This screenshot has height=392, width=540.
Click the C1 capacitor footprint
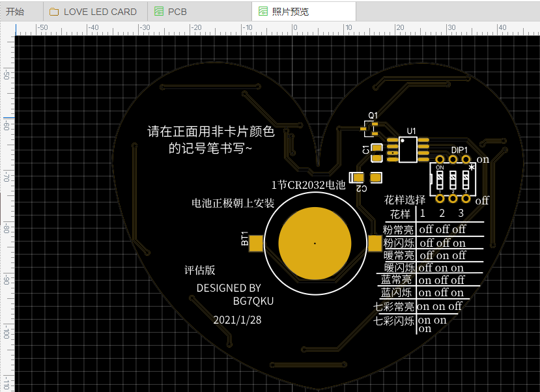coord(377,152)
